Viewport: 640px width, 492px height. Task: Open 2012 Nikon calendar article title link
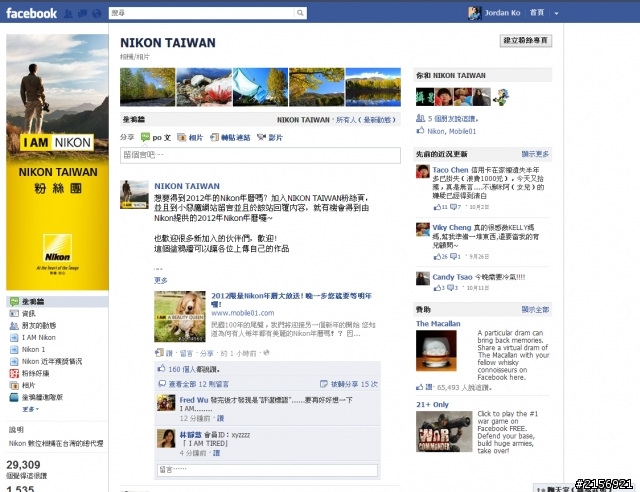291,300
